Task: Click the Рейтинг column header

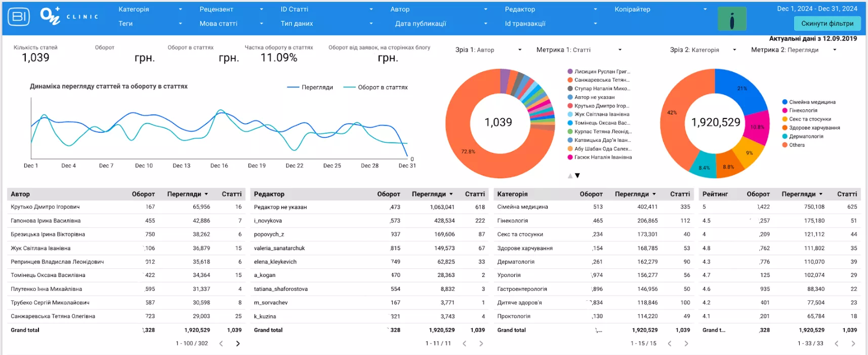Action: pyautogui.click(x=715, y=194)
